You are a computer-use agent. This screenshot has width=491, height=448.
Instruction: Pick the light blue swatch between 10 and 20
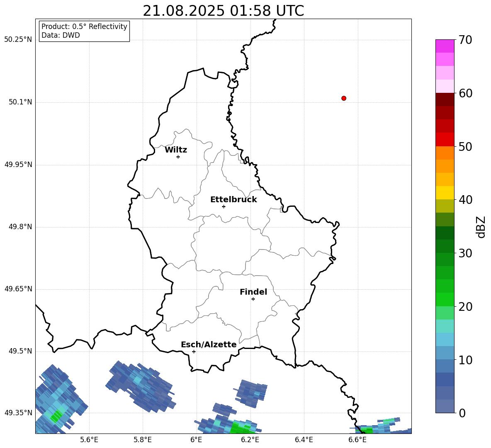(x=445, y=339)
